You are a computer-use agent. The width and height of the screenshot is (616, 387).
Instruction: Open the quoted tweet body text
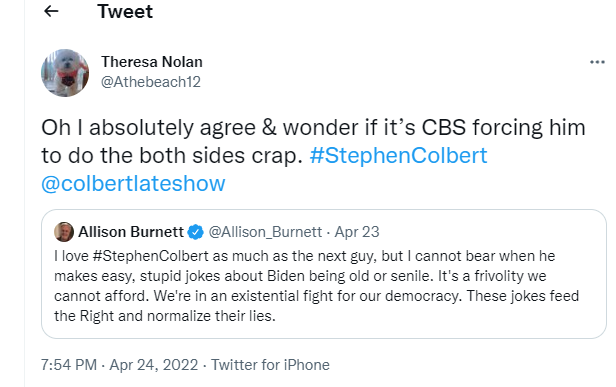tap(316, 286)
